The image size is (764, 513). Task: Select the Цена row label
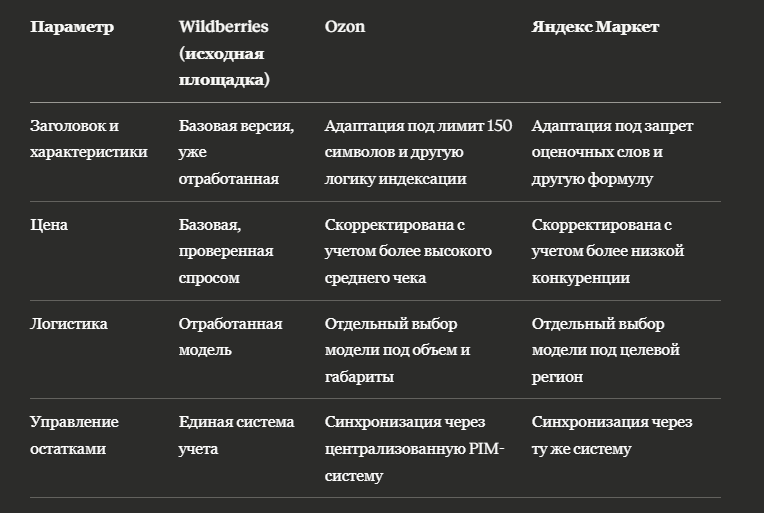point(49,225)
